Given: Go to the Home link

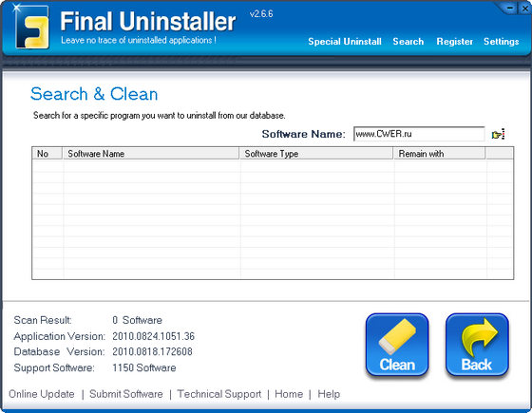Looking at the screenshot, I should tap(289, 394).
